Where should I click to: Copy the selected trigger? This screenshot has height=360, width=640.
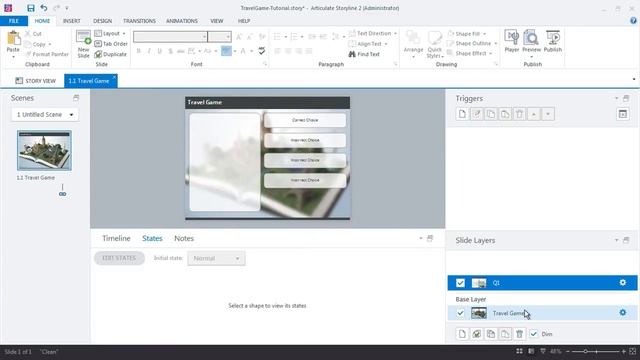491,114
